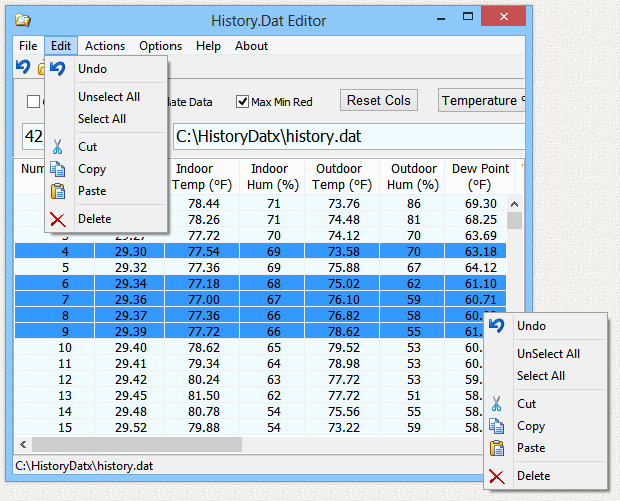Choose Copy label in the Edit menu

92,169
